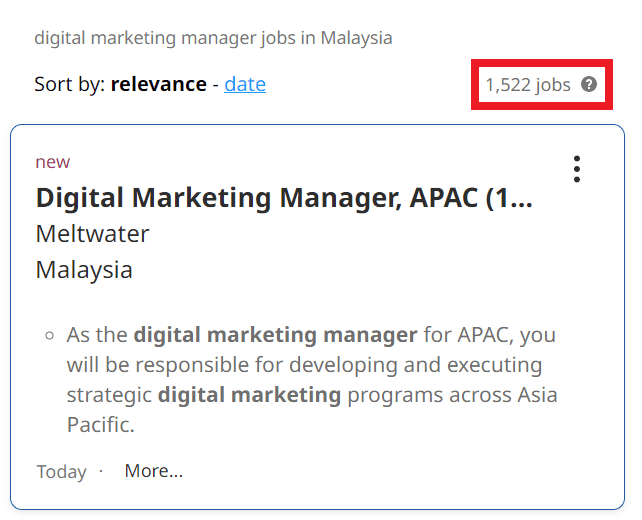This screenshot has height=520, width=642.
Task: Click the Today posting date
Action: pyautogui.click(x=61, y=471)
